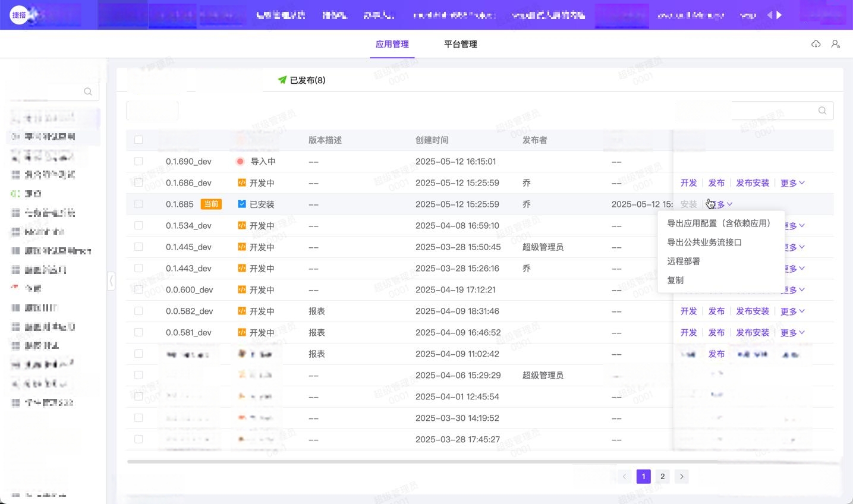Image resolution: width=853 pixels, height=504 pixels.
Task: Click the 捷搭 logo in the top bar
Action: tap(19, 15)
